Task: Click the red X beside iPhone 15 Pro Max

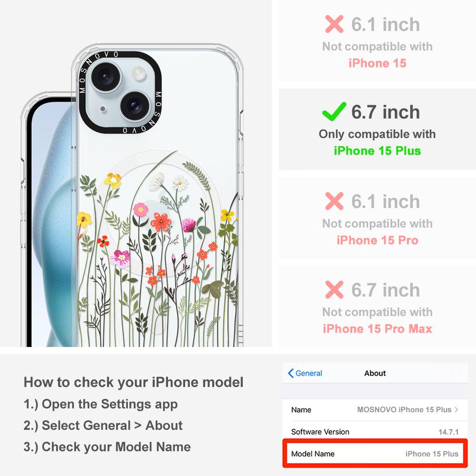Action: point(334,289)
